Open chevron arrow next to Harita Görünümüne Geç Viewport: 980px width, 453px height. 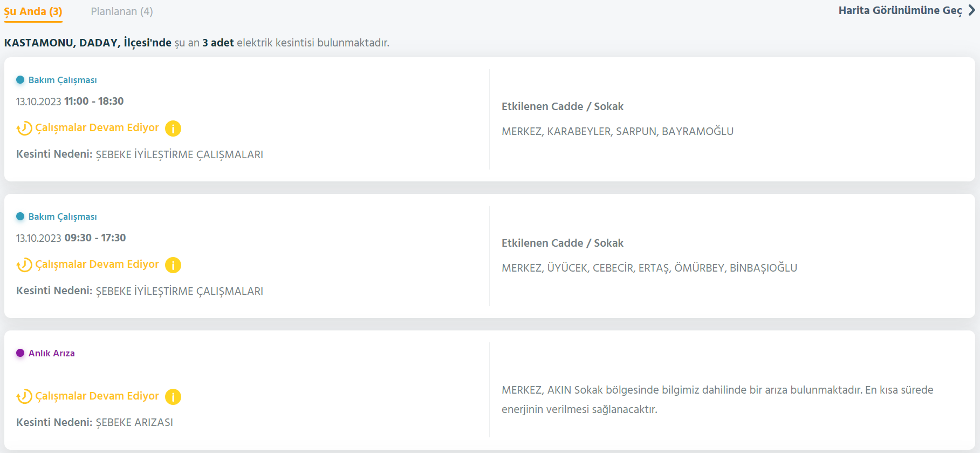click(x=972, y=10)
